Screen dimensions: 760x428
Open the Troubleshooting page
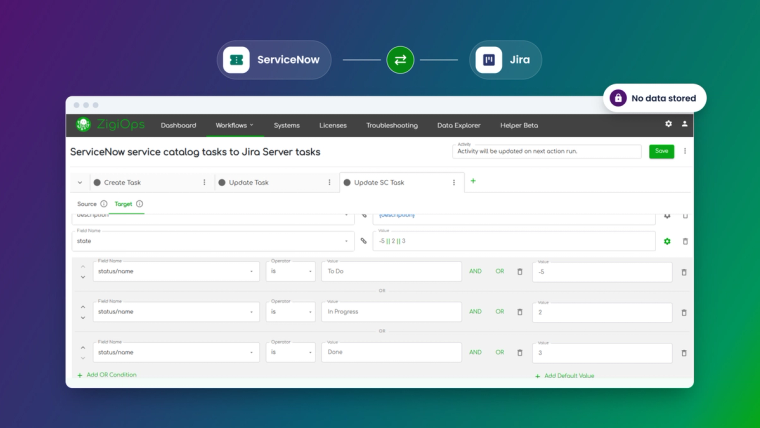coord(392,125)
